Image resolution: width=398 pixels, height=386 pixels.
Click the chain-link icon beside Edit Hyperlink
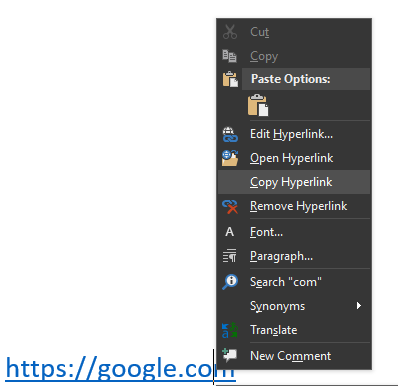tap(230, 134)
